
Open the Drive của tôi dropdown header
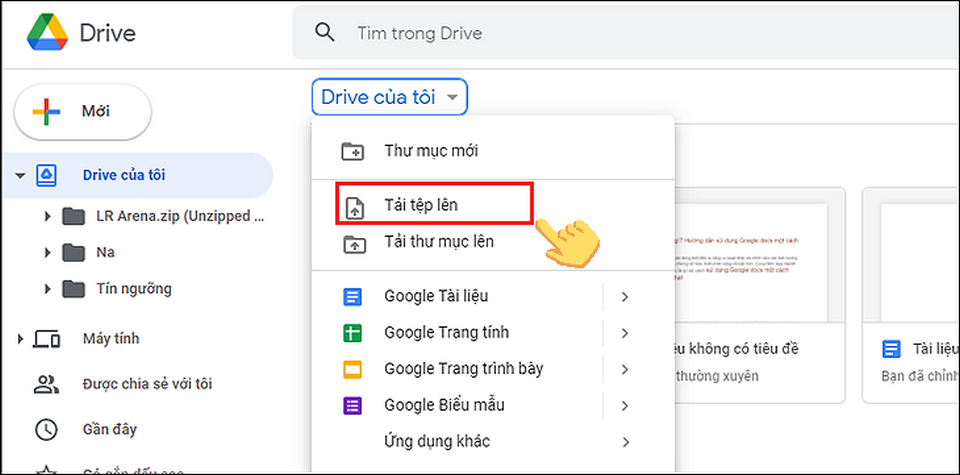point(390,97)
